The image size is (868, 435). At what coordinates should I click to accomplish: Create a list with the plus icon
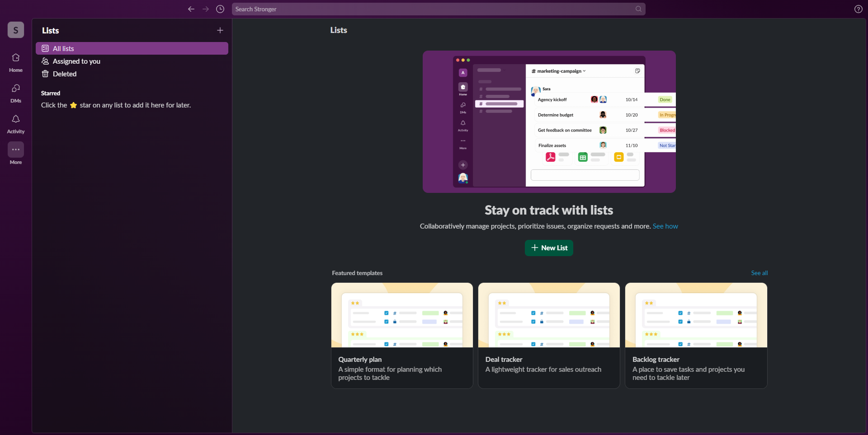pyautogui.click(x=220, y=30)
